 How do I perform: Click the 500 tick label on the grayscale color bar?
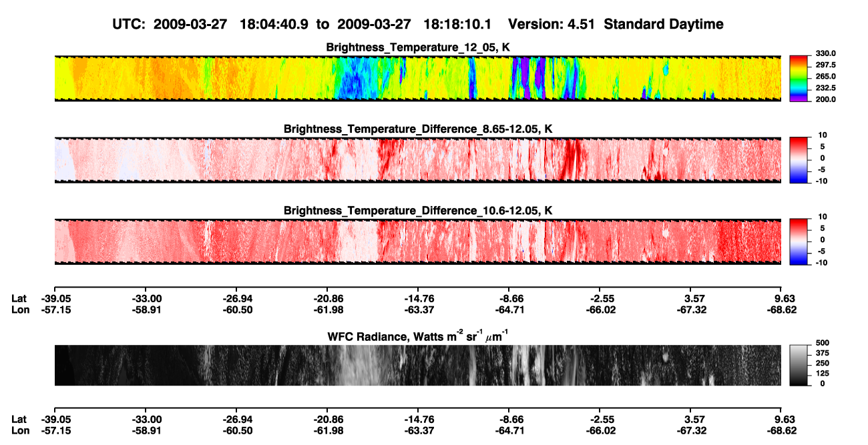[x=822, y=344]
